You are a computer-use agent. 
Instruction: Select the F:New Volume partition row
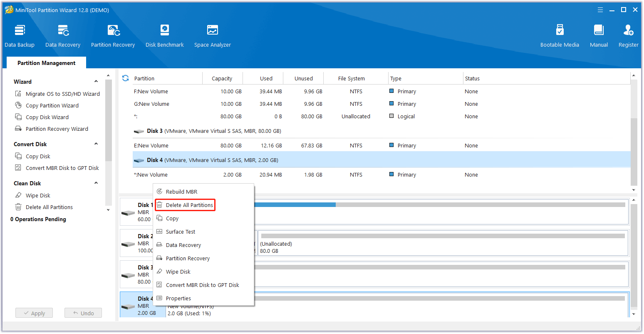pos(381,92)
